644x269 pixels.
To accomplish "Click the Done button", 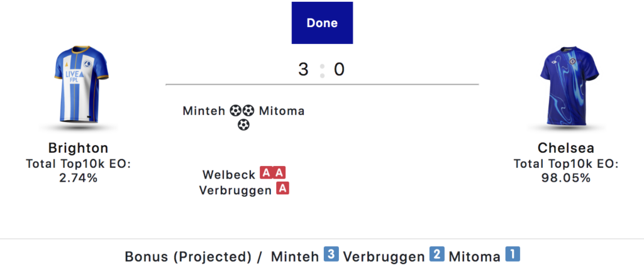I will coord(322,23).
